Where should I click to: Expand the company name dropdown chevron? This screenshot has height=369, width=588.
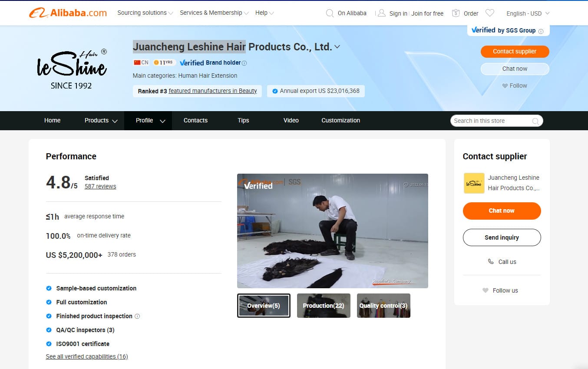coord(337,47)
